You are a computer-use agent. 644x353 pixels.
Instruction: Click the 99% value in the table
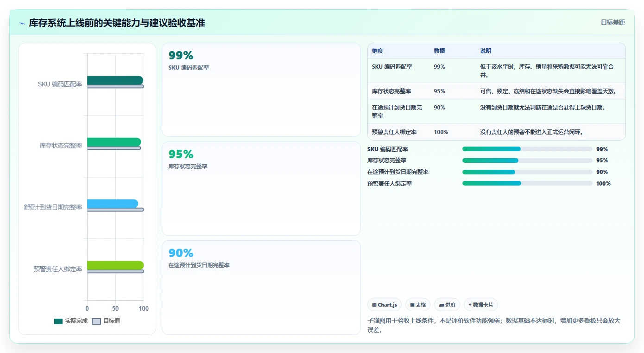(439, 67)
